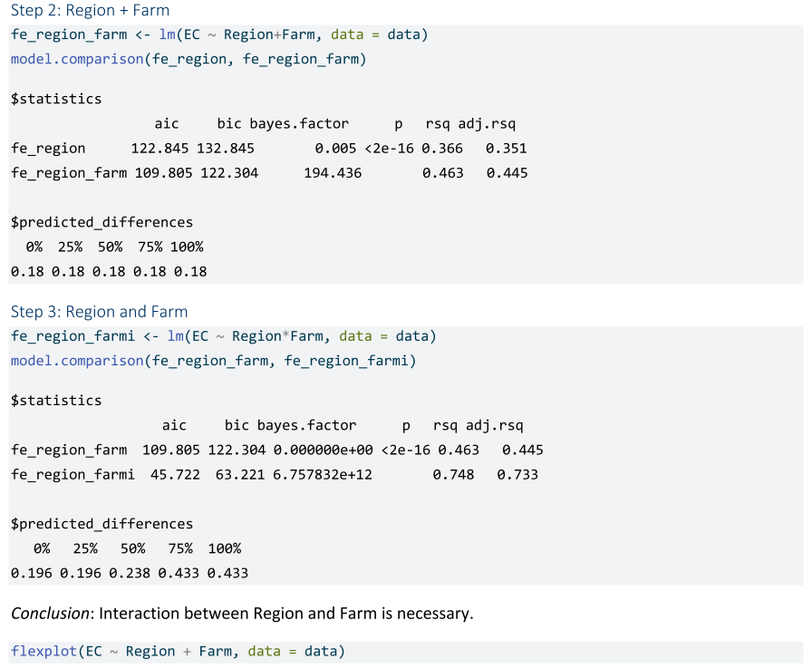This screenshot has height=669, width=812.
Task: Click the BIC value 63.221
Action: (x=235, y=474)
